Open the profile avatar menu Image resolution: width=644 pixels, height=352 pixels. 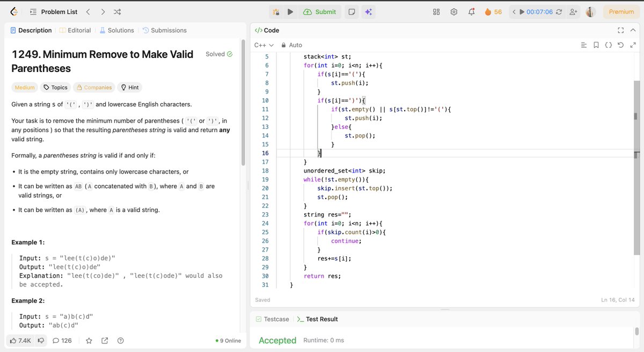[591, 12]
